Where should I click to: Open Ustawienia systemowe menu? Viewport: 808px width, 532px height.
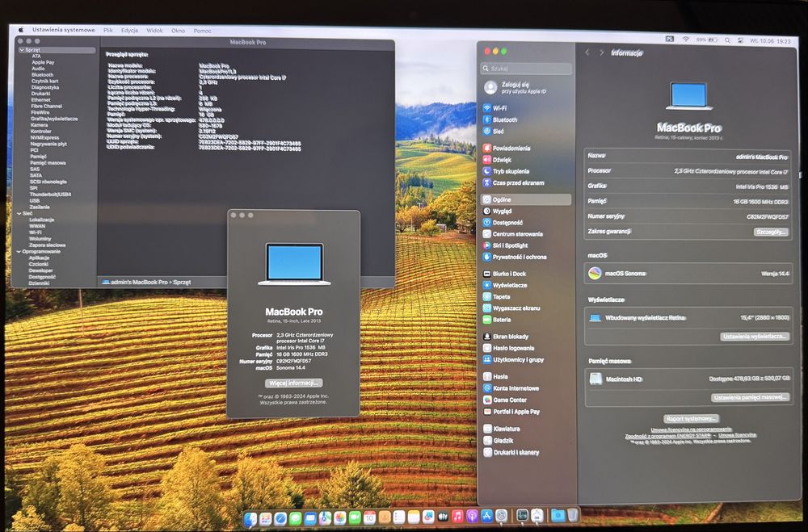pyautogui.click(x=63, y=30)
